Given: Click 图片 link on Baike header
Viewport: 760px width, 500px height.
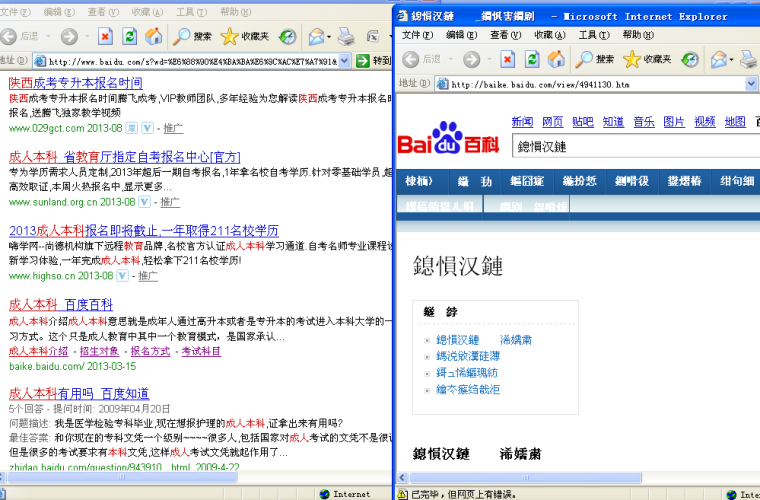Looking at the screenshot, I should point(674,122).
